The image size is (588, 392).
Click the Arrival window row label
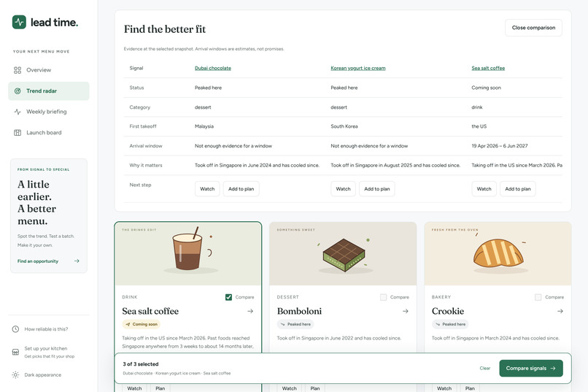(x=146, y=146)
